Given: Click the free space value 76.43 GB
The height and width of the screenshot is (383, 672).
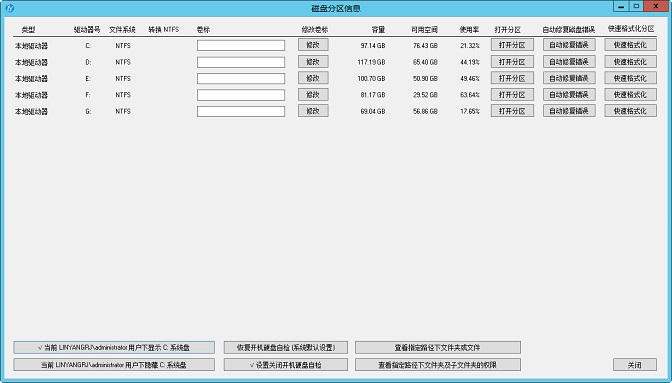Looking at the screenshot, I should click(x=425, y=46).
